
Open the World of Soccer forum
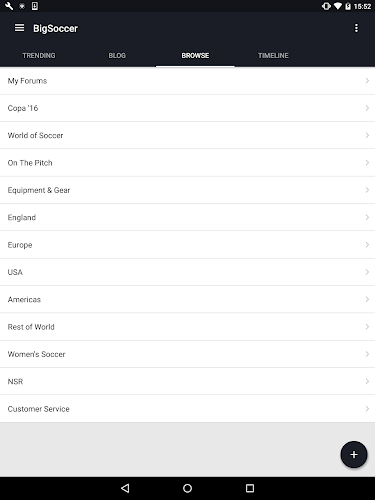point(187,135)
